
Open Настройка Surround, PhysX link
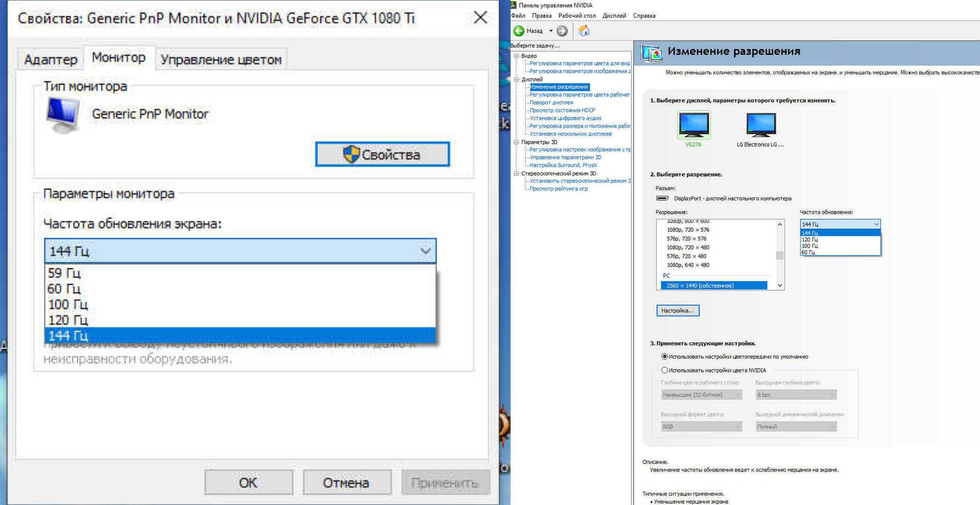click(563, 165)
